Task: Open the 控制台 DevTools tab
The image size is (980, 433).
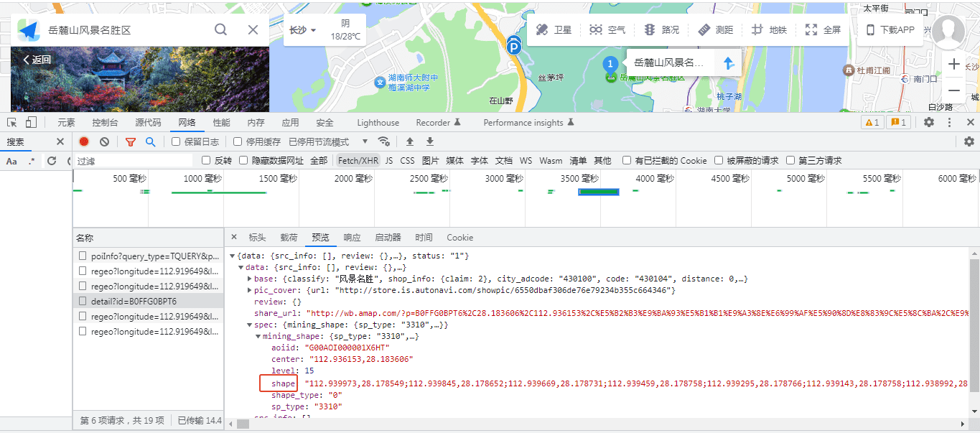Action: 106,123
